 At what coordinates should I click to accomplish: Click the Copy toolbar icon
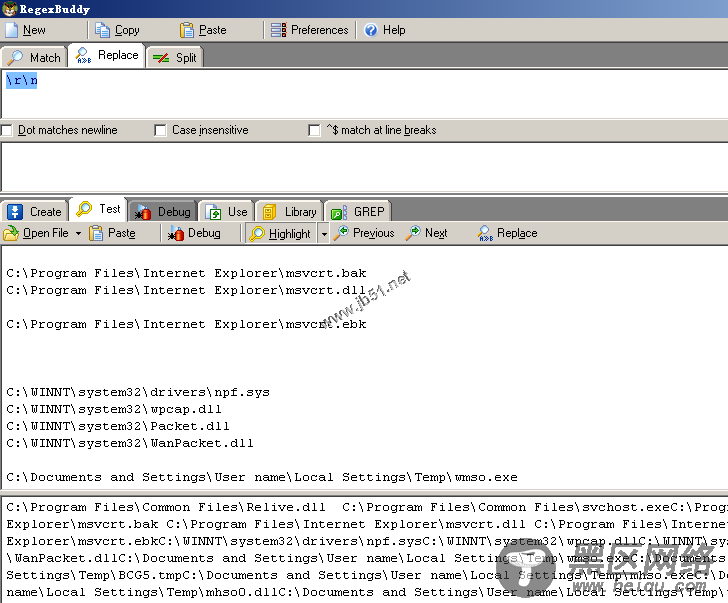(102, 30)
